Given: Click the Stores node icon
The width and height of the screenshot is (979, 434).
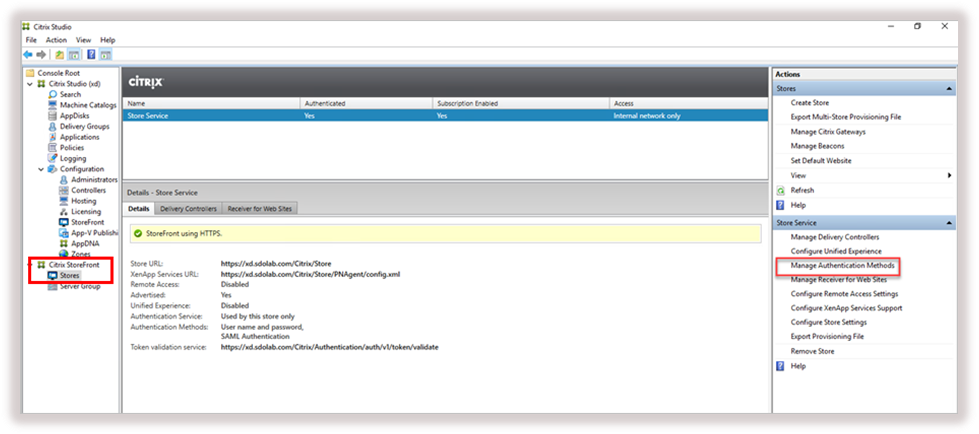Looking at the screenshot, I should point(53,275).
